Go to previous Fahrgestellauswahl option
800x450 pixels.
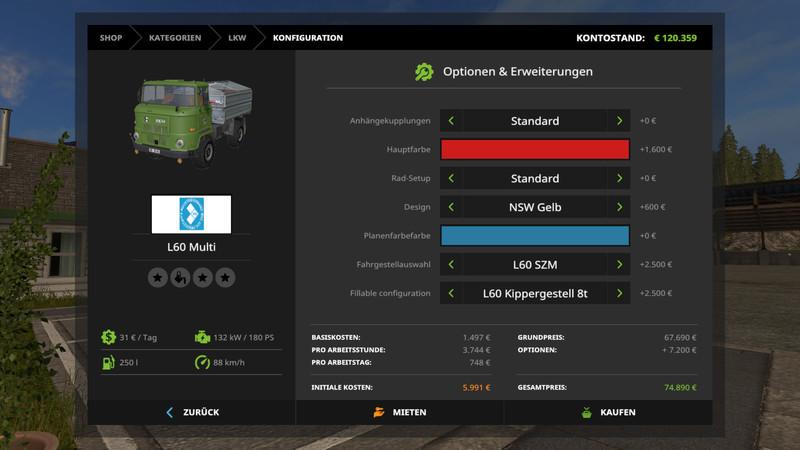[x=451, y=265]
